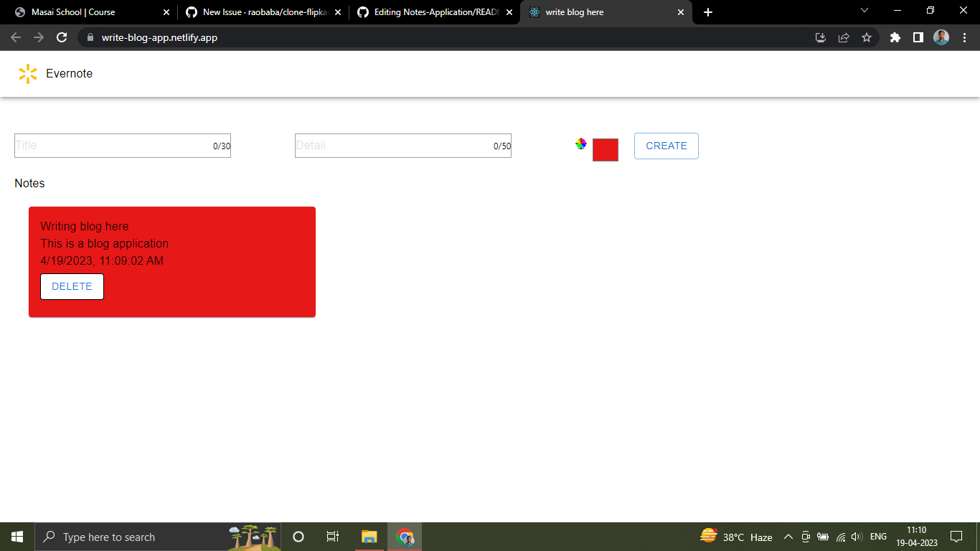980x551 pixels.
Task: Click the address bar URL
Action: tap(159, 37)
